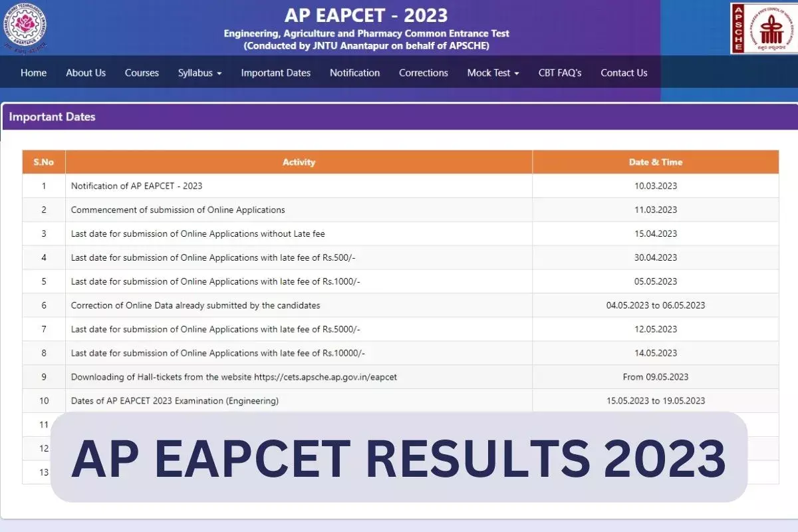This screenshot has width=798, height=532.
Task: Expand the Syllabus dropdown menu
Action: point(199,73)
